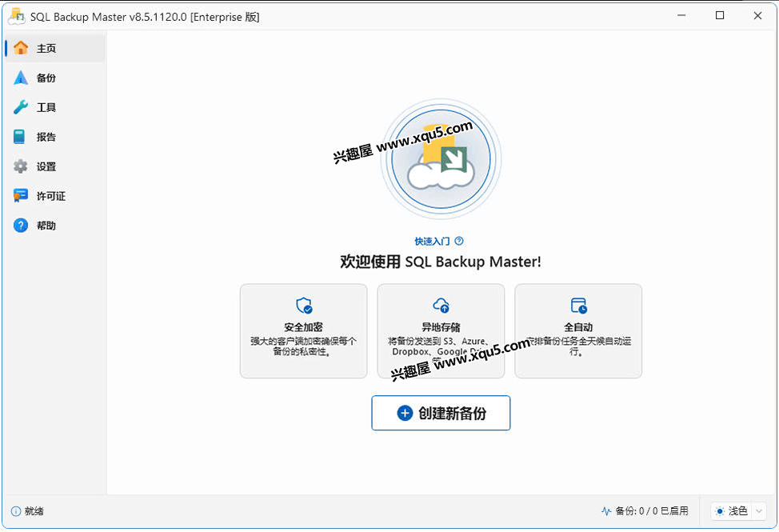This screenshot has width=779, height=532.
Task: Open the 帮助 section
Action: click(55, 226)
